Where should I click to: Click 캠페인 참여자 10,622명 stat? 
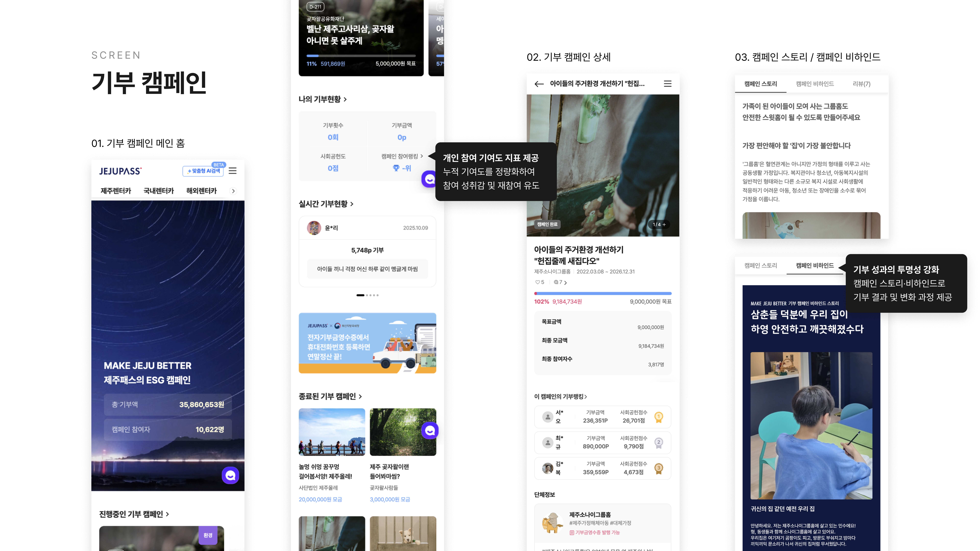(168, 430)
